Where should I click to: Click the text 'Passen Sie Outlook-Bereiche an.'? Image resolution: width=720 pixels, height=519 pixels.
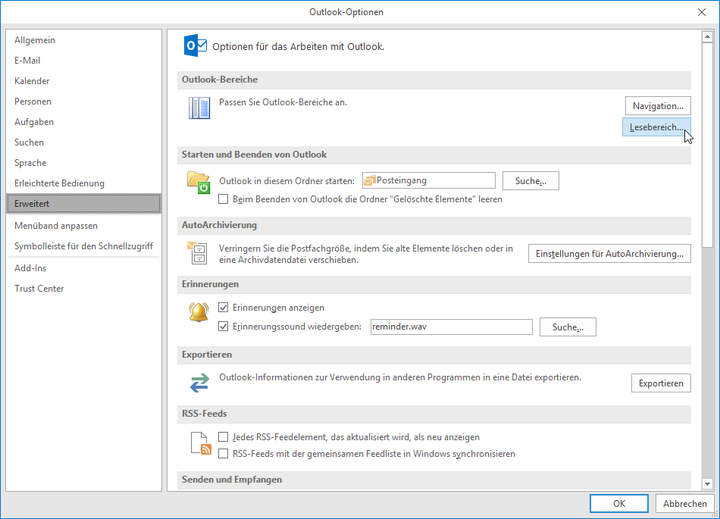coord(283,102)
